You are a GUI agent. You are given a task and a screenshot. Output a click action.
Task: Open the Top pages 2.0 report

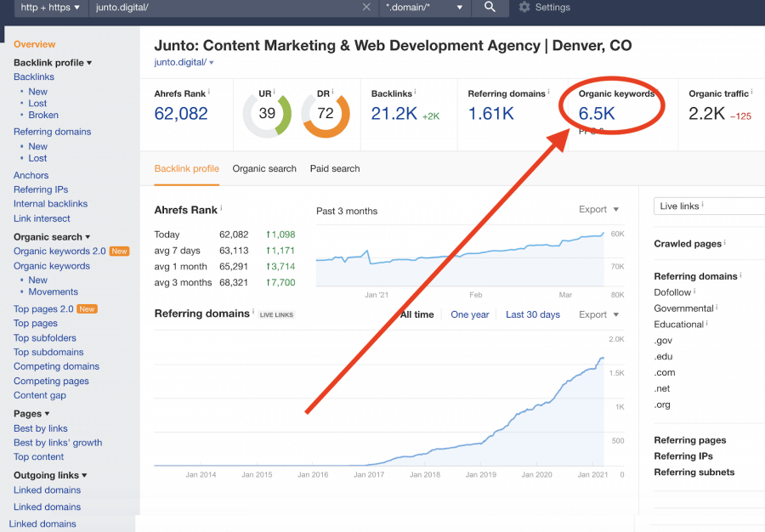coord(43,309)
